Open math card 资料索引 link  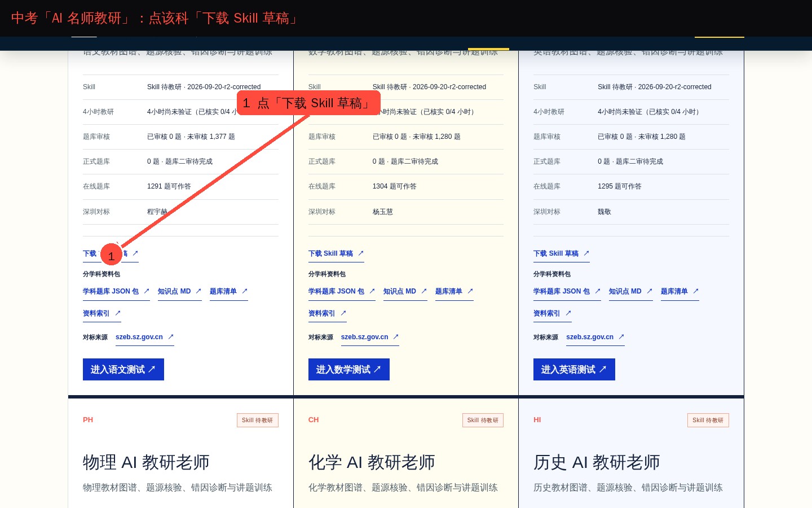click(x=327, y=314)
